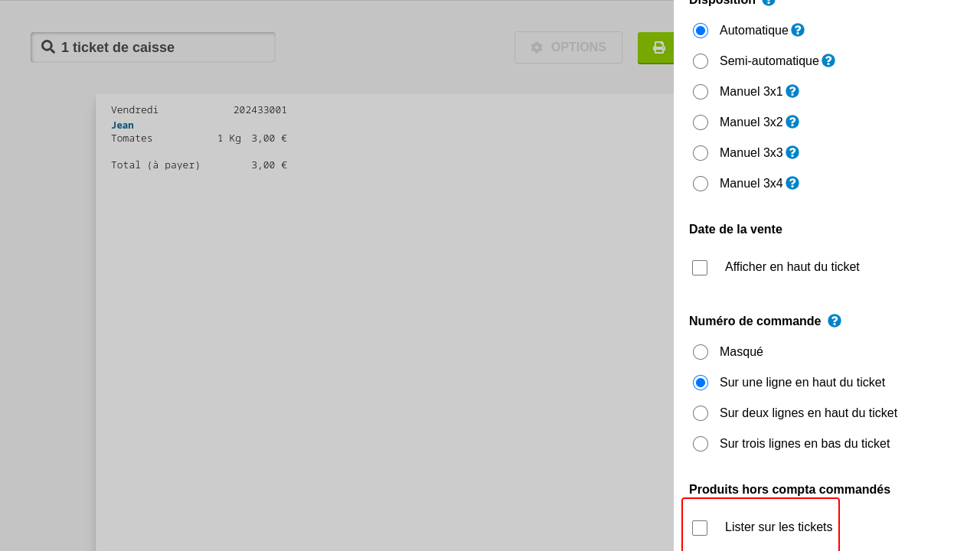This screenshot has height=551, width=980.
Task: Click help icon next to Automatique
Action: (x=798, y=30)
